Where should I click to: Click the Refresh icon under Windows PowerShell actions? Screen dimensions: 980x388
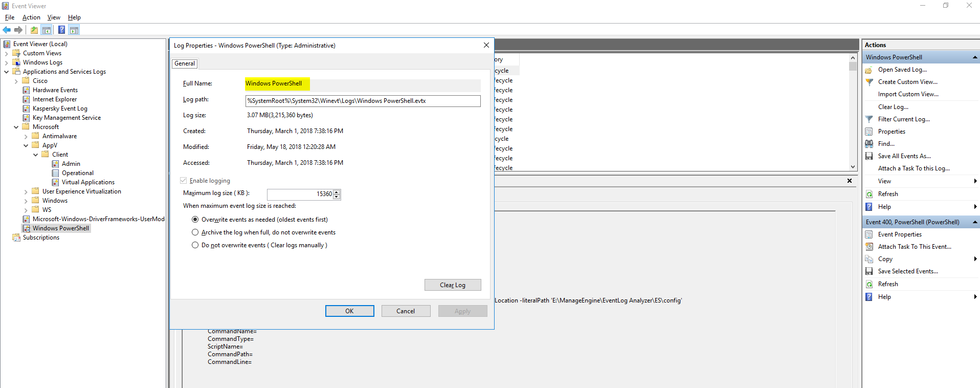869,194
